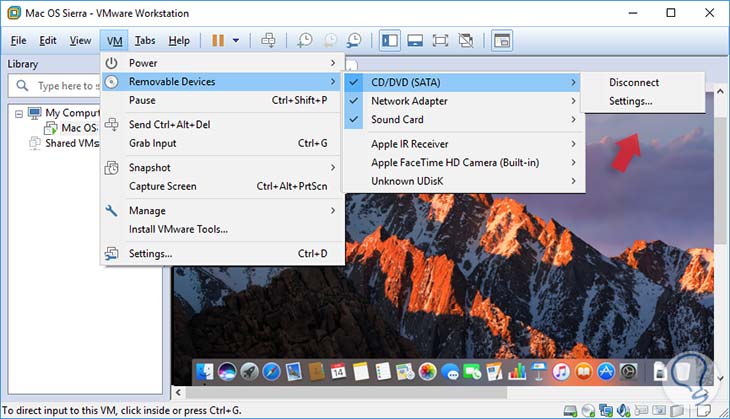Click the console view toolbar icon
The height and width of the screenshot is (419, 730).
click(502, 41)
